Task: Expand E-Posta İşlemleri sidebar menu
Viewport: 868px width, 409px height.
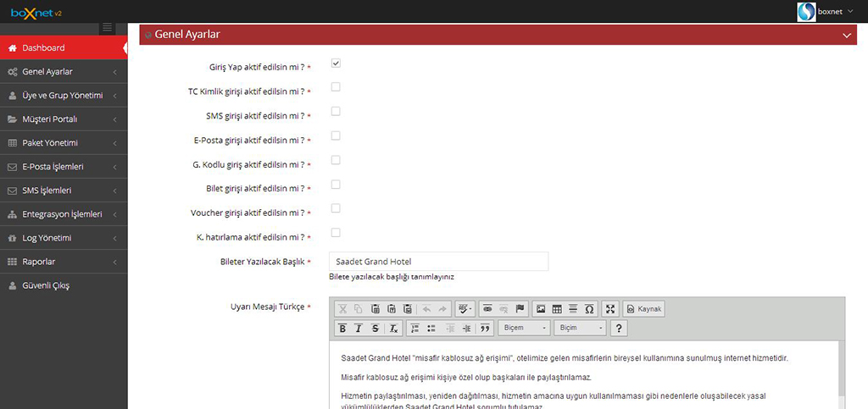Action: [64, 167]
